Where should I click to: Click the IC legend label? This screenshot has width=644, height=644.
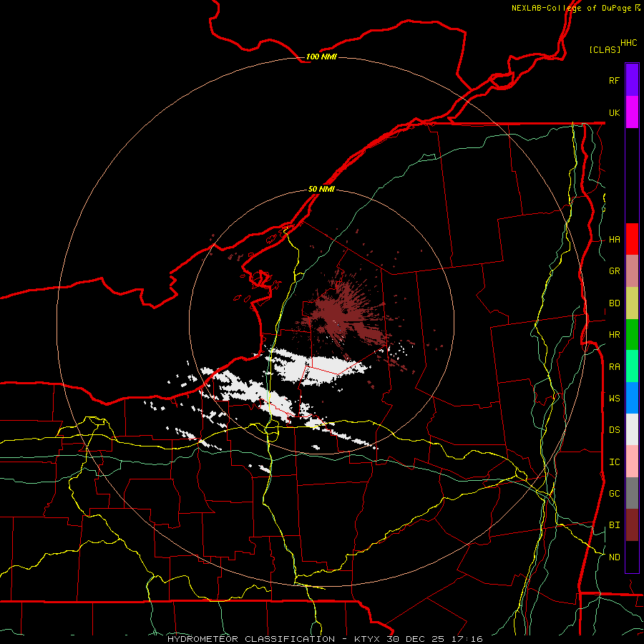coord(614,462)
